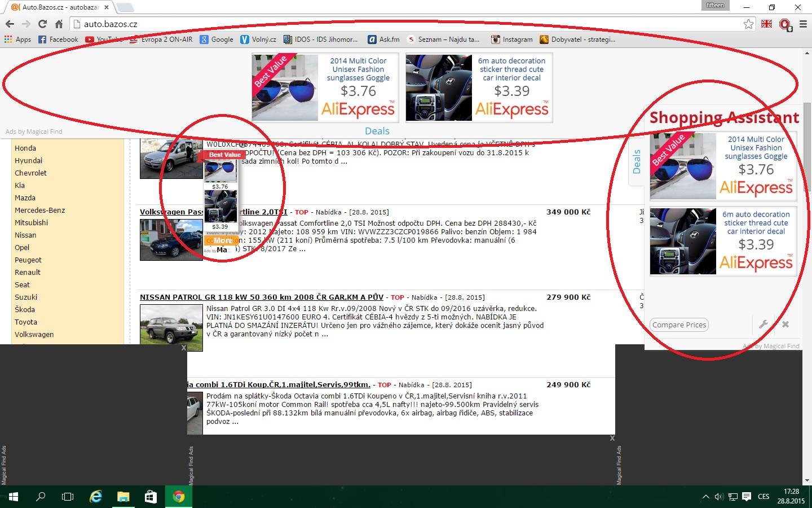
Task: Click the Deals label below the banner
Action: click(x=377, y=131)
